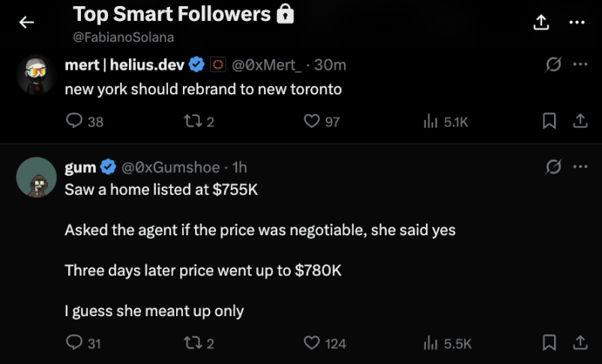Image resolution: width=602 pixels, height=364 pixels.
Task: Reply to gum's home listing post
Action: click(74, 343)
